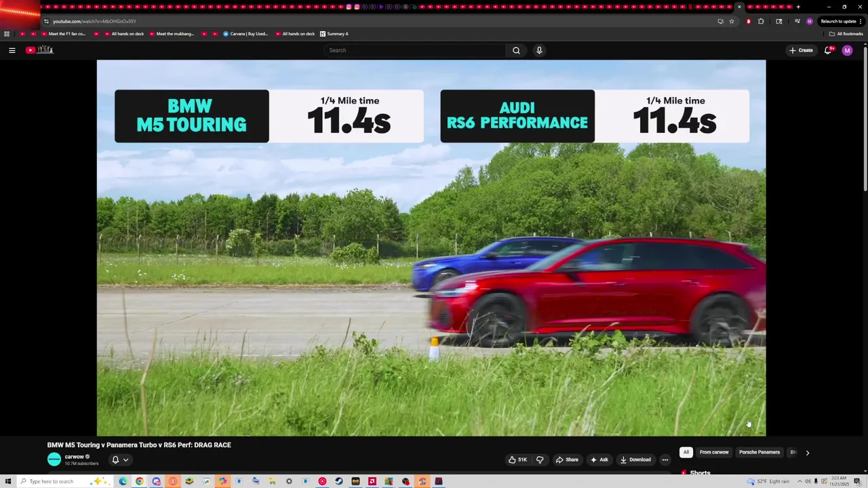The image size is (868, 488).
Task: Open the Steam icon in taskbar
Action: click(339, 481)
